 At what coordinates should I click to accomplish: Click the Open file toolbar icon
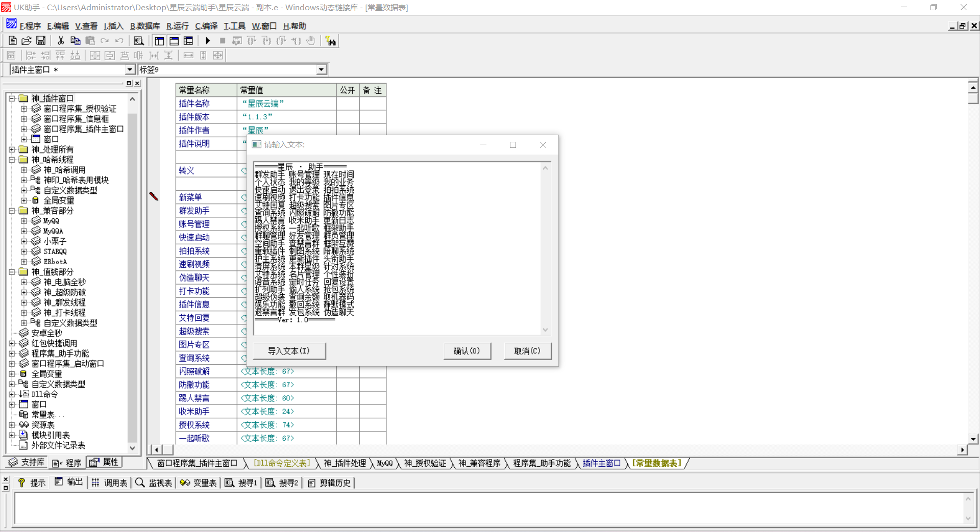[x=27, y=41]
